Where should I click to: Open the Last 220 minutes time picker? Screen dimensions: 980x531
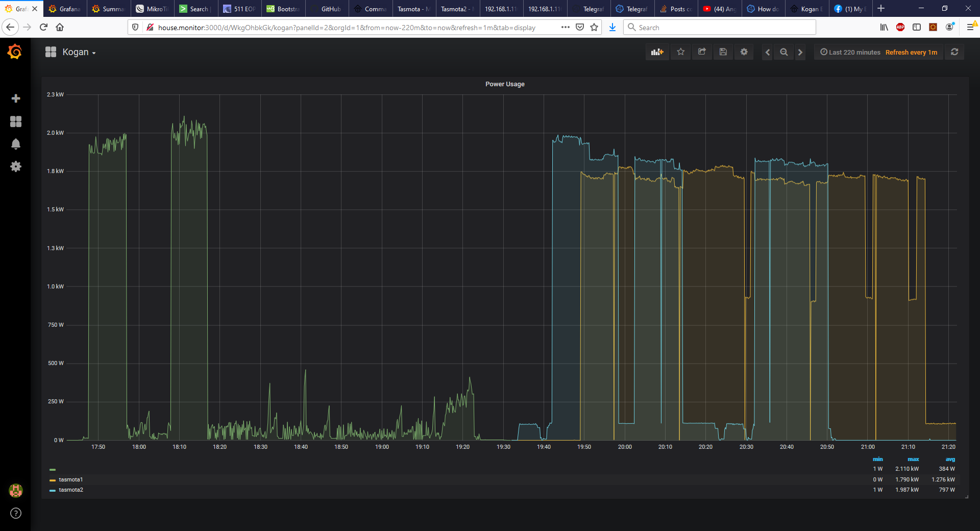[849, 52]
